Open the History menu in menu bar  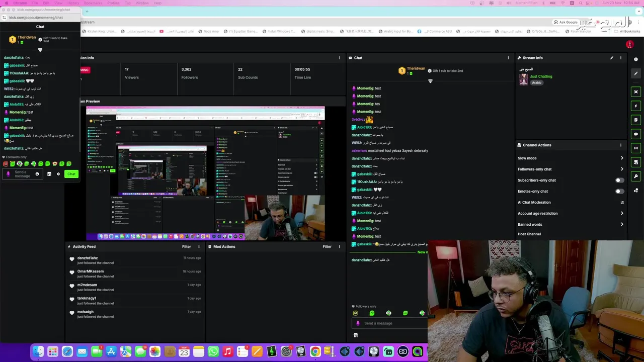(x=73, y=3)
